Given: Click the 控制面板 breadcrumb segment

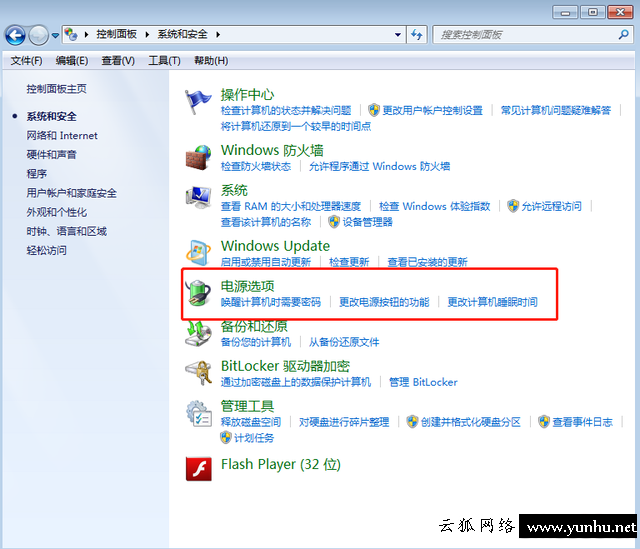Looking at the screenshot, I should coord(116,34).
